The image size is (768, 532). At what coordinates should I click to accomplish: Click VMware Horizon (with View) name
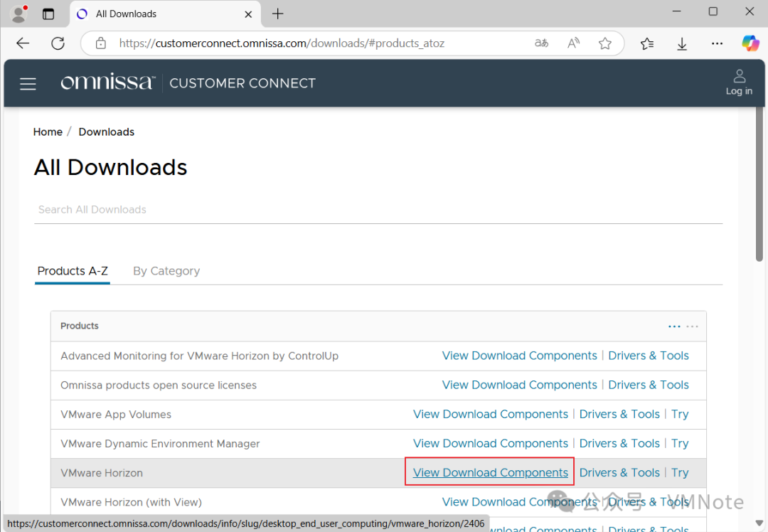point(131,503)
